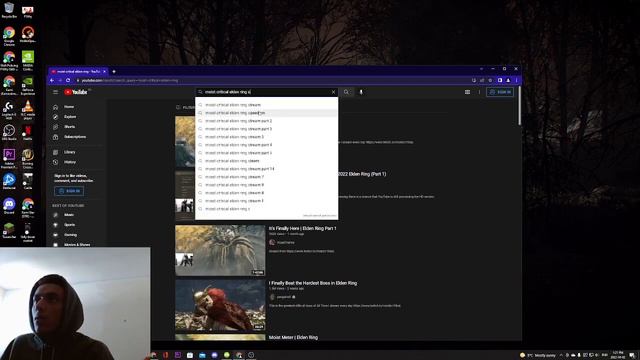Open the Google Chrome desktop shortcut
The height and width of the screenshot is (360, 640).
click(9, 35)
